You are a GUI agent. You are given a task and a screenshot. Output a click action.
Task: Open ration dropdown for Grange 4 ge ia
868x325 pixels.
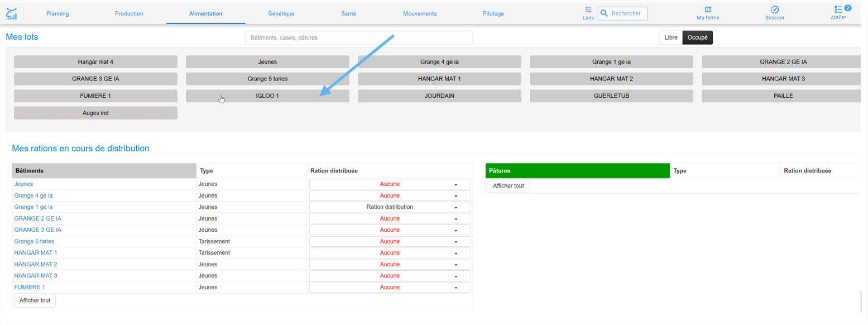click(x=390, y=195)
